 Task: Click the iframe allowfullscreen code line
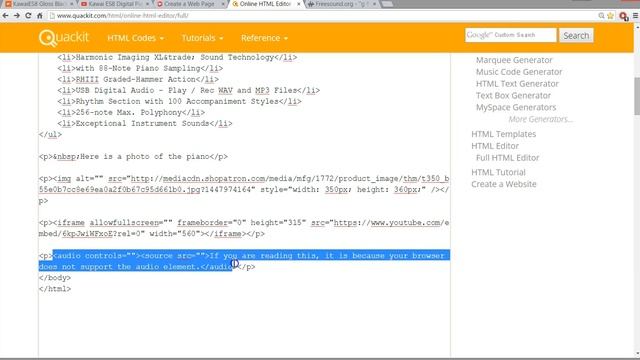click(x=244, y=228)
